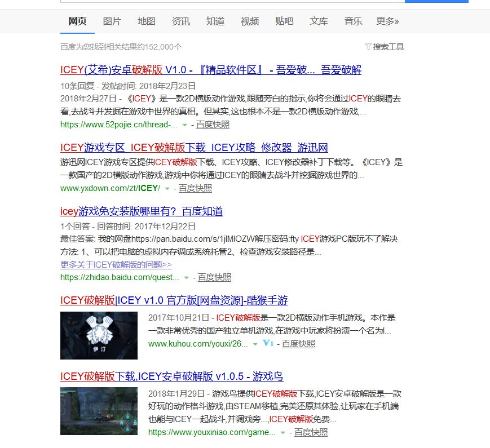Screen dimensions: 490x448
Task: Open 百度快照 for the zhidao result
Action: click(215, 277)
